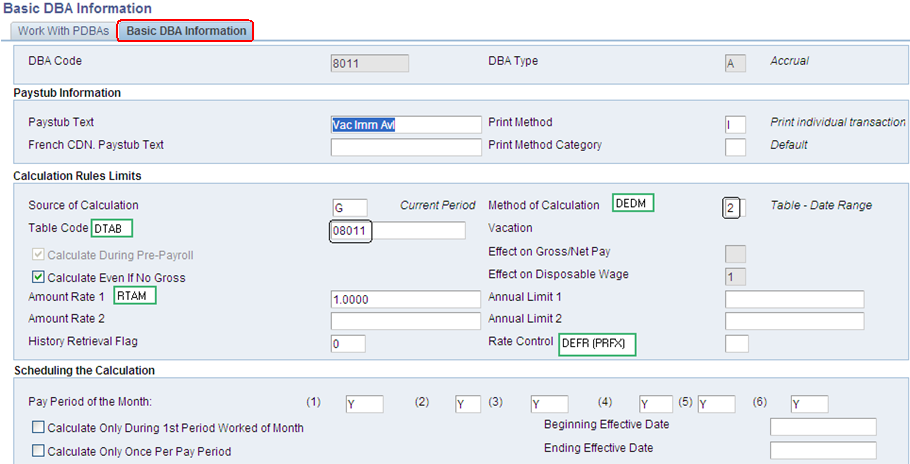Click the 'Paystub Information' section heading
910x464 pixels.
coord(67,93)
